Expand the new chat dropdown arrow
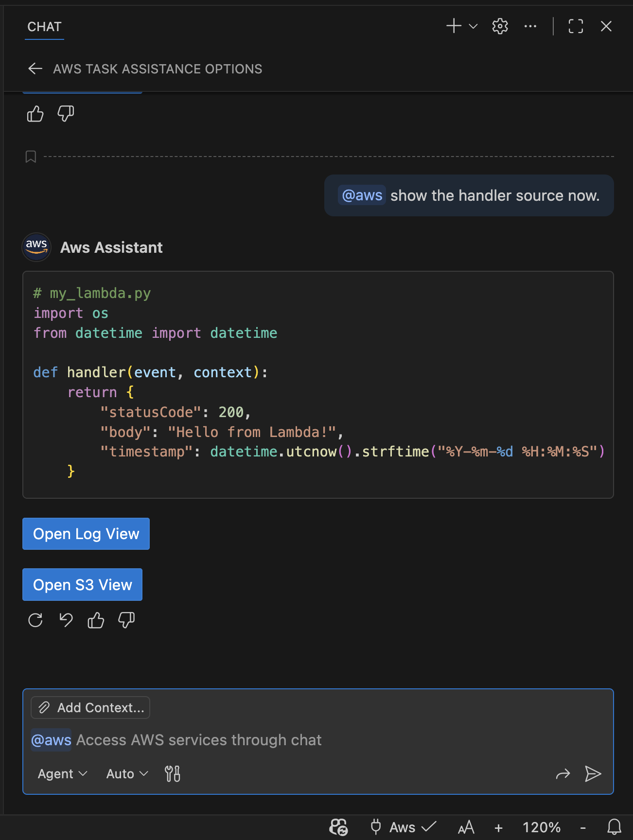 pos(473,26)
